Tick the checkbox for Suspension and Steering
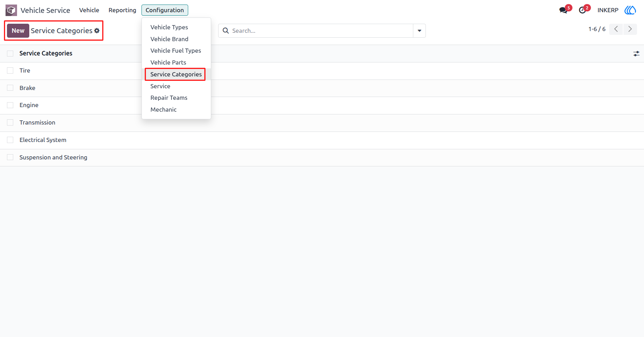 click(10, 157)
